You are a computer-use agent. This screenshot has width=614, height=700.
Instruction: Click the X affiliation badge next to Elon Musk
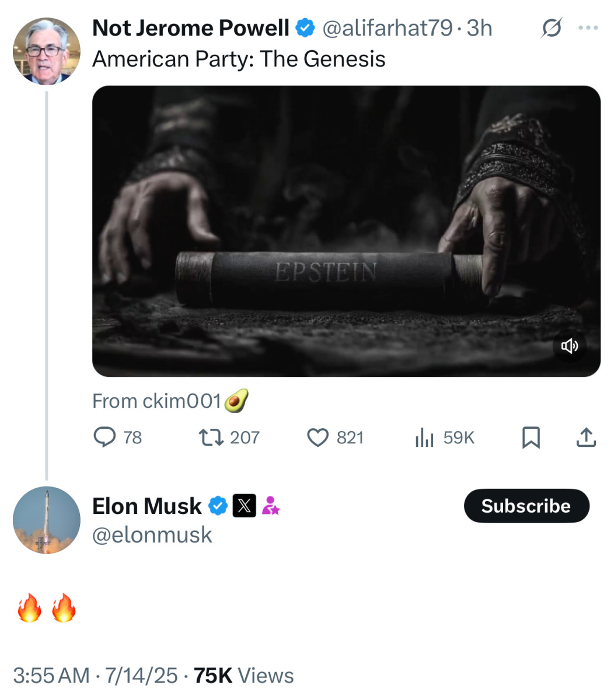click(x=245, y=506)
